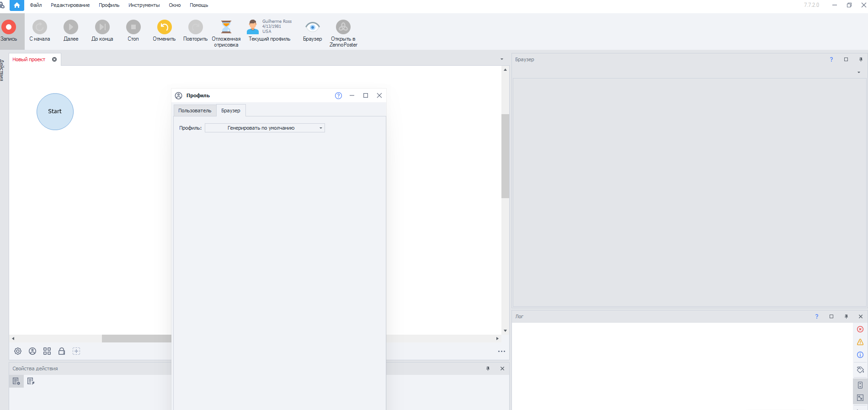The width and height of the screenshot is (868, 410).
Task: Open the Генерировать по умолчанию dropdown
Action: click(265, 128)
